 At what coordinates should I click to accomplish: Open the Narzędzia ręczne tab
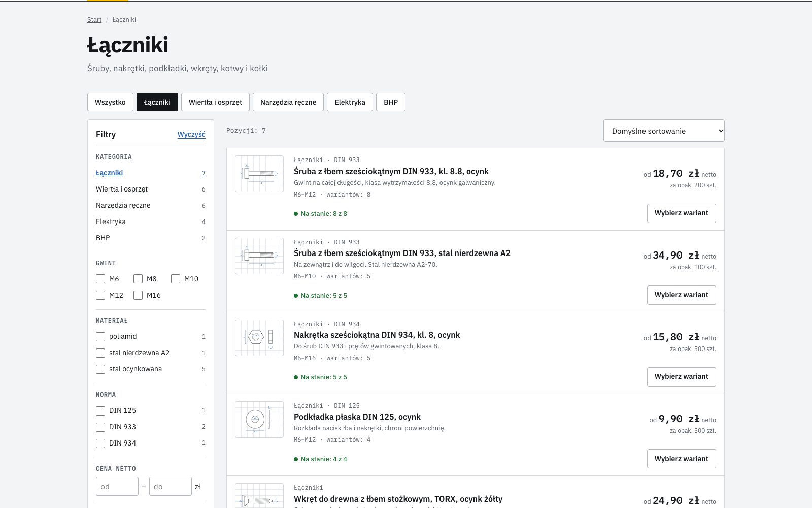tap(288, 102)
